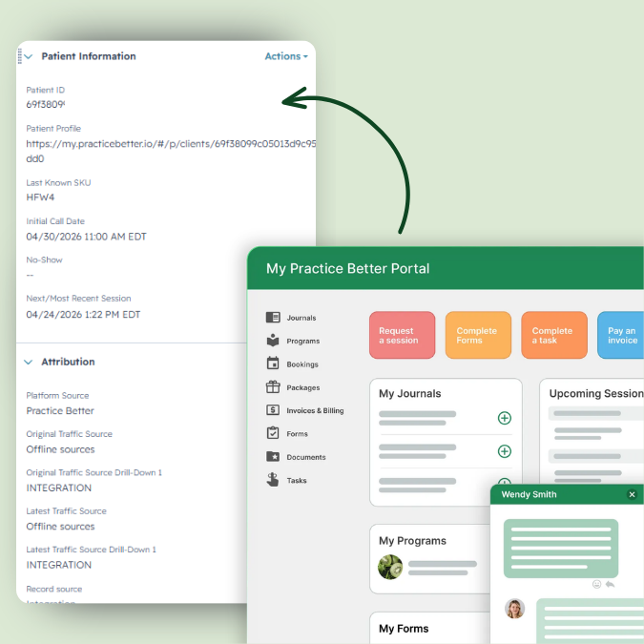The height and width of the screenshot is (644, 644).
Task: Click the My Practice Better Portal title
Action: 347,268
